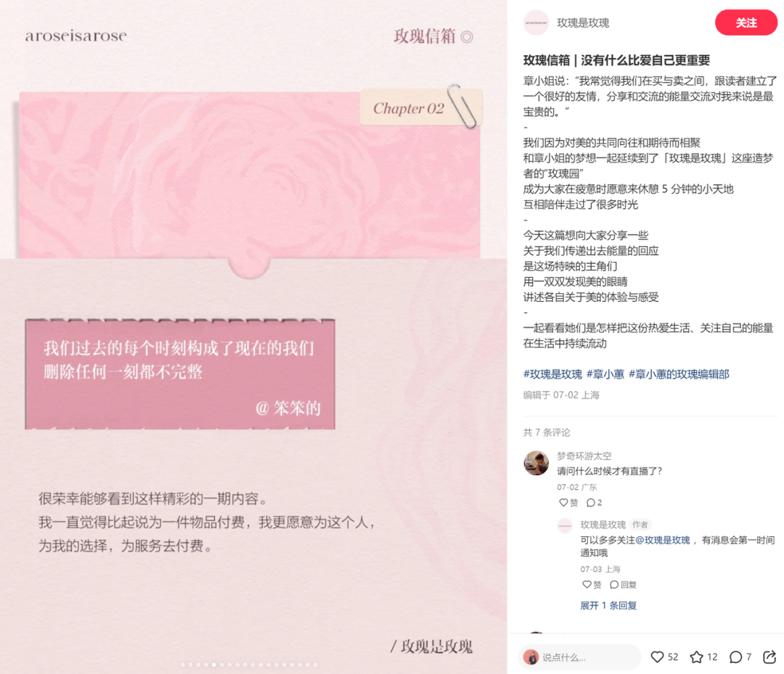Click the 说点什么 comment input field

point(580,657)
